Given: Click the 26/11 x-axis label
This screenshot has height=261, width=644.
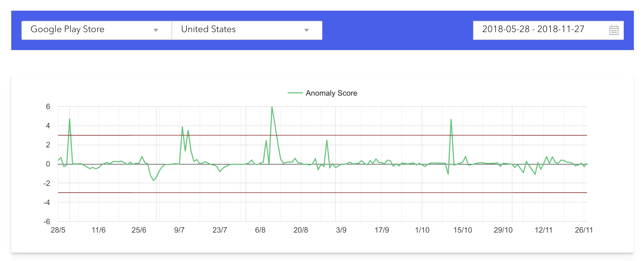Looking at the screenshot, I should click(584, 230).
